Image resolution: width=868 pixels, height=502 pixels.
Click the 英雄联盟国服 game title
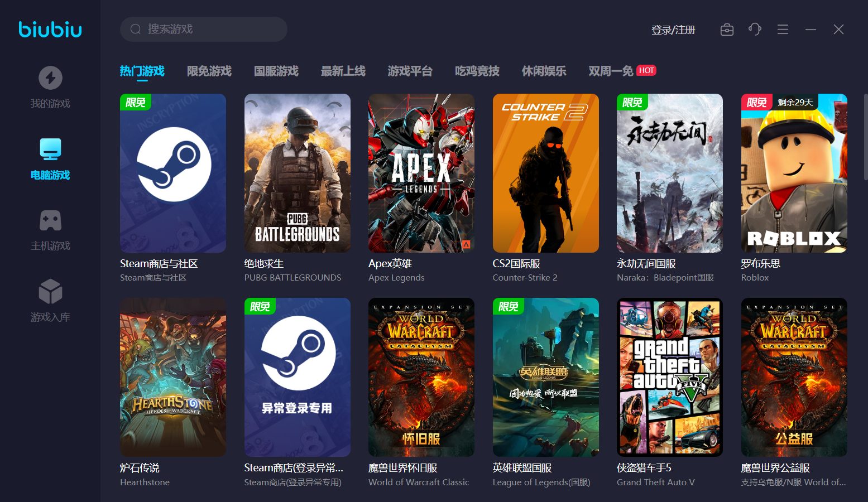(x=522, y=467)
